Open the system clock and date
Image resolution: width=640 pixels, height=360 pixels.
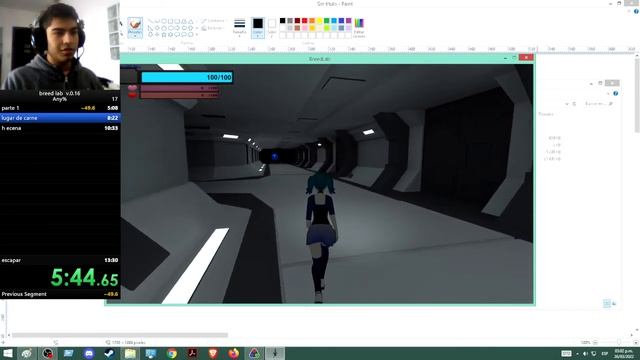pyautogui.click(x=623, y=353)
